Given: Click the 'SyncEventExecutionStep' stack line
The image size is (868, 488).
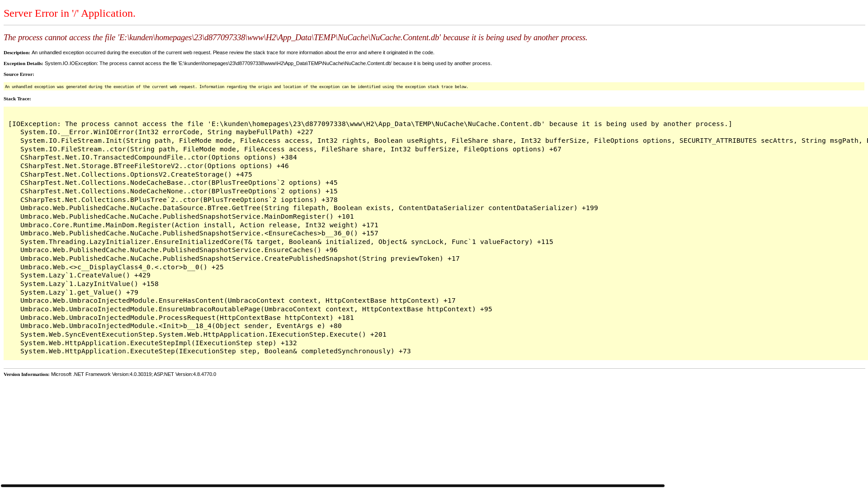Looking at the screenshot, I should (x=203, y=334).
